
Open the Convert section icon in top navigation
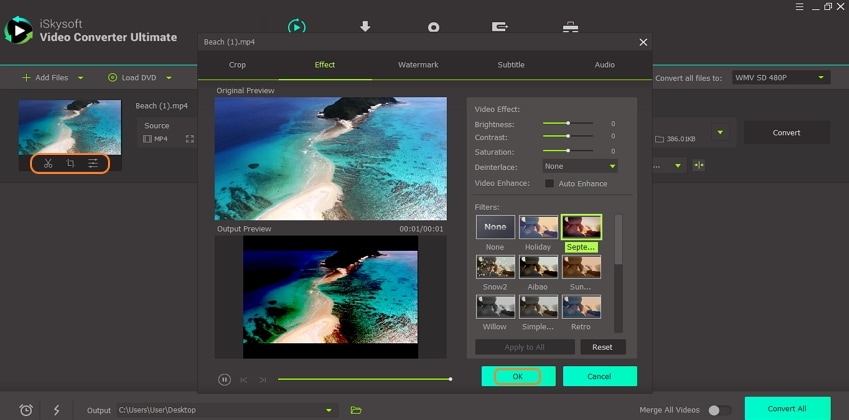[x=297, y=26]
